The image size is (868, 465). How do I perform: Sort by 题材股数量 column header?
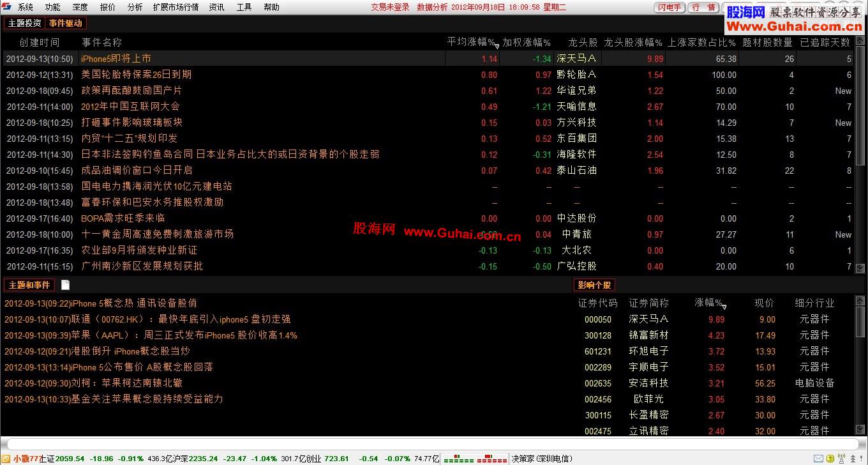coord(767,42)
